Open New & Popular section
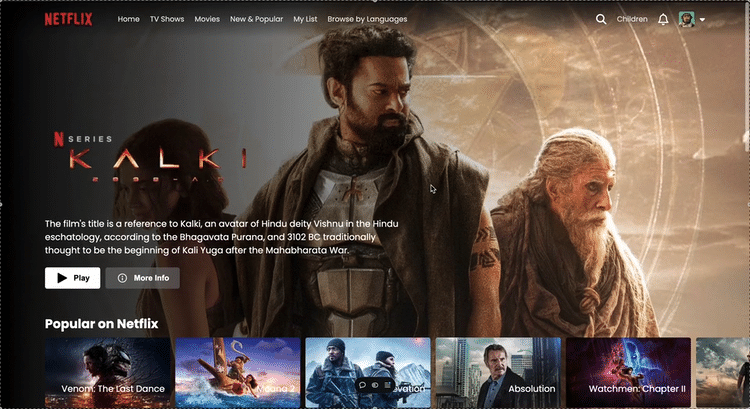Image resolution: width=750 pixels, height=409 pixels. [x=256, y=19]
